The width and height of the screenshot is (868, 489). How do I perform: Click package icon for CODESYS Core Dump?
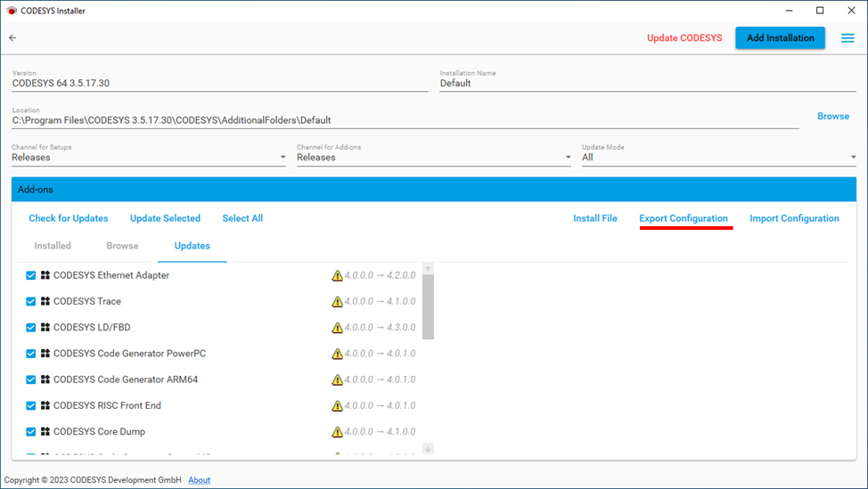tap(45, 431)
